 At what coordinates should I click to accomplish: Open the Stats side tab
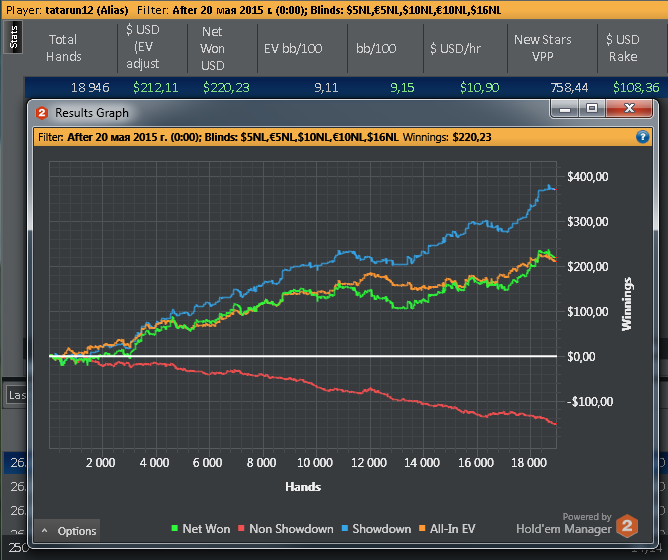pos(13,38)
